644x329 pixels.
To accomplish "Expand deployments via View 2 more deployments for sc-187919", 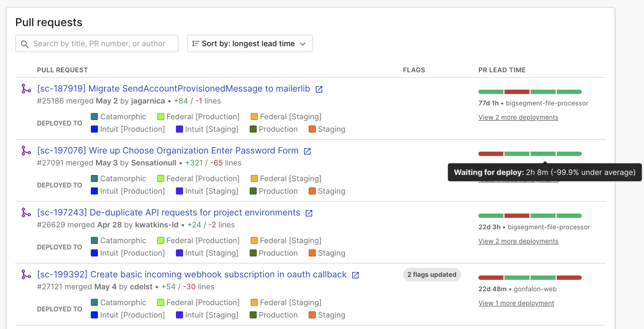I will (x=518, y=117).
